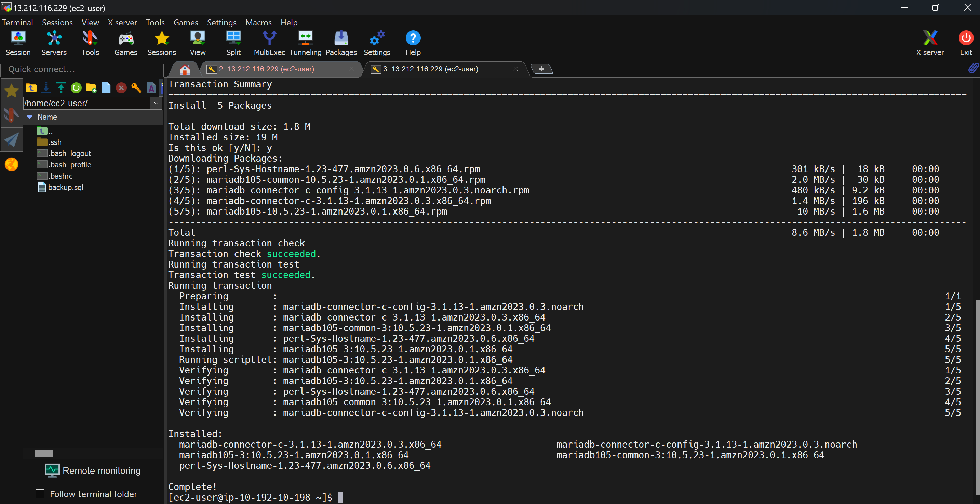Click the paperclip icon at top right
980x504 pixels.
click(973, 68)
